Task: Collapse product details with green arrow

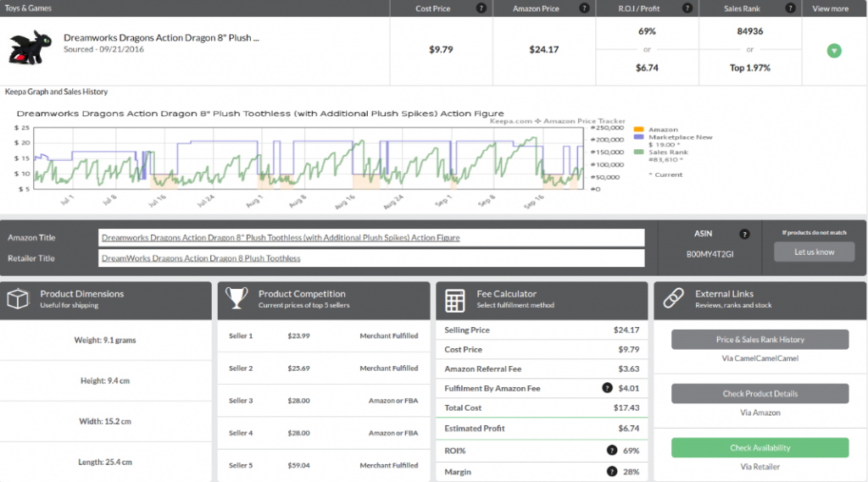Action: tap(834, 51)
